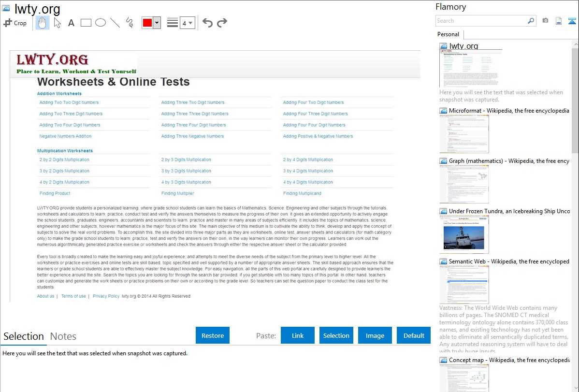Choose the arrow pointer tool
The width and height of the screenshot is (579, 392).
pos(57,23)
